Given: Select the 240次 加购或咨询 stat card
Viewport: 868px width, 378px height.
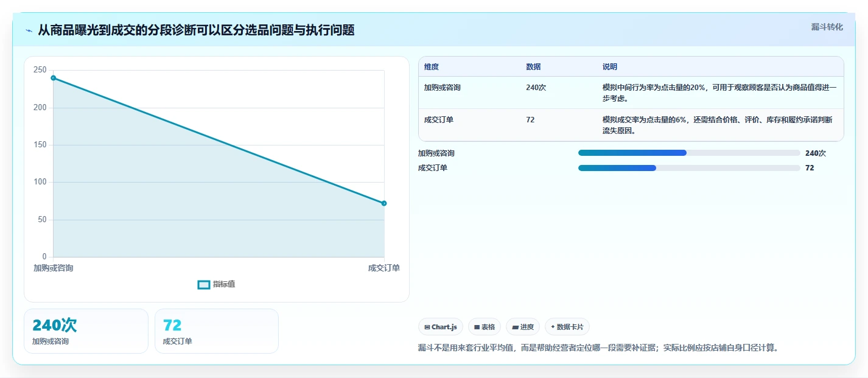Looking at the screenshot, I should (86, 331).
